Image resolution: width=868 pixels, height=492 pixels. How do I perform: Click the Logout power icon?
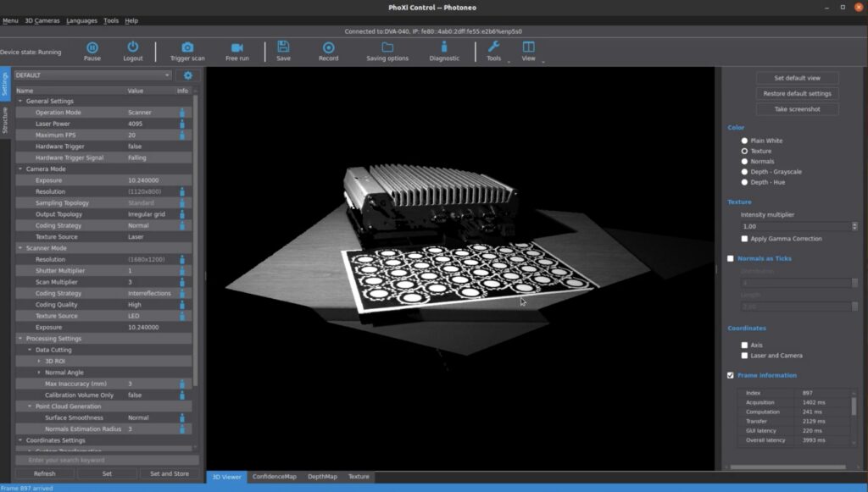(133, 47)
